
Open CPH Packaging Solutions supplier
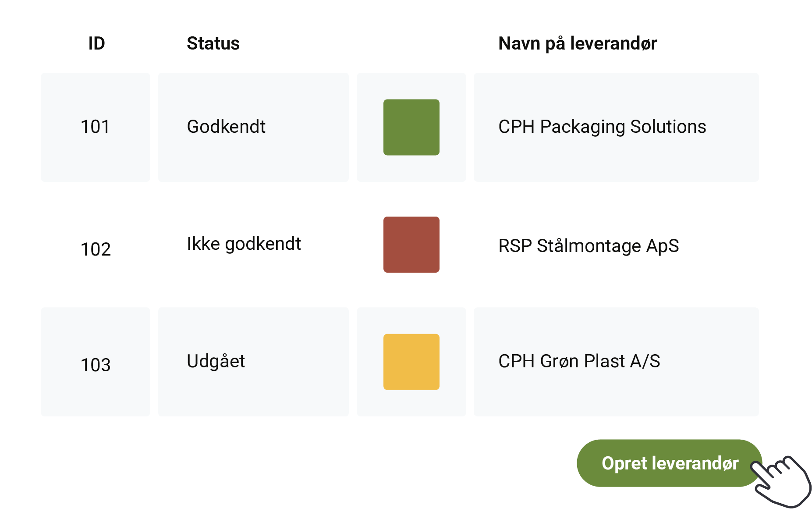pos(602,127)
